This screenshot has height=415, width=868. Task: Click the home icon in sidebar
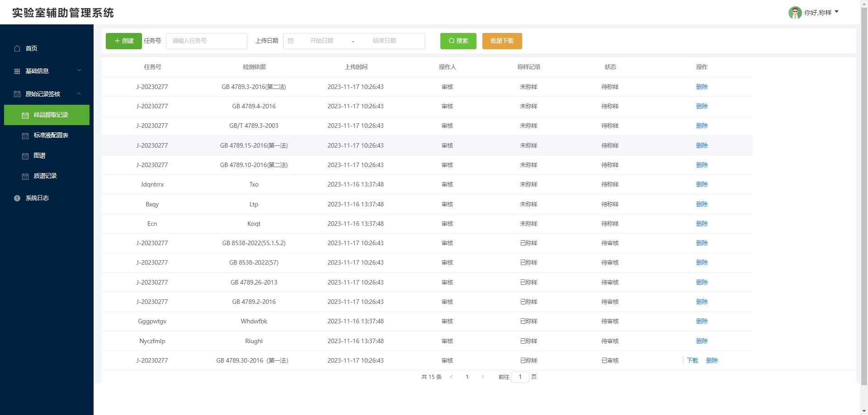click(17, 48)
